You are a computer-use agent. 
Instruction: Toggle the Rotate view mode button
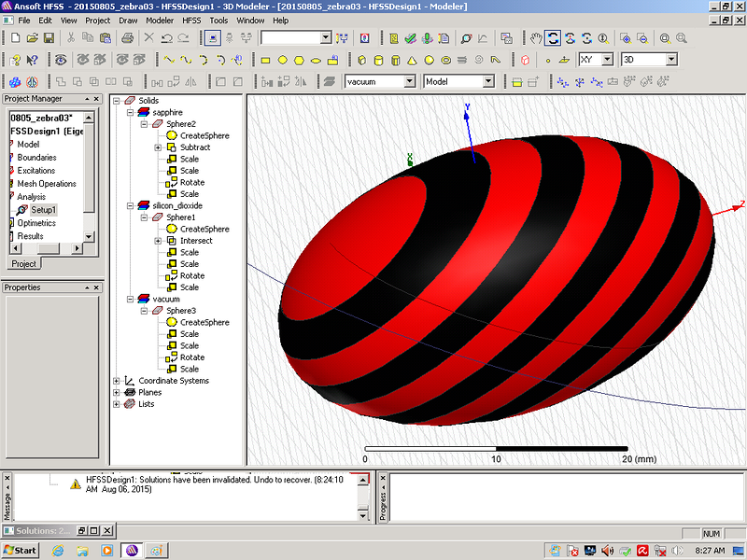553,38
